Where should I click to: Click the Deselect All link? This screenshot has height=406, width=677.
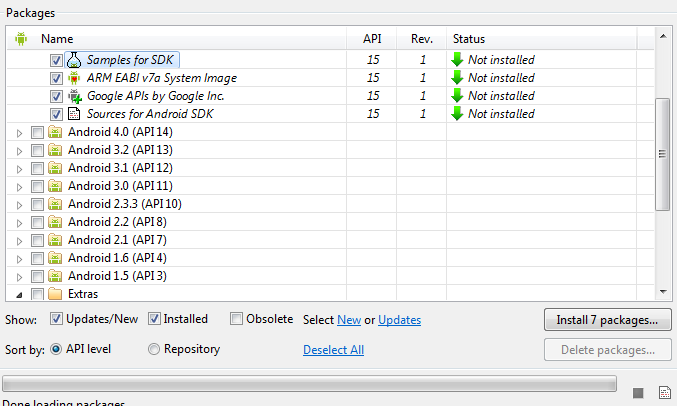[x=333, y=350]
